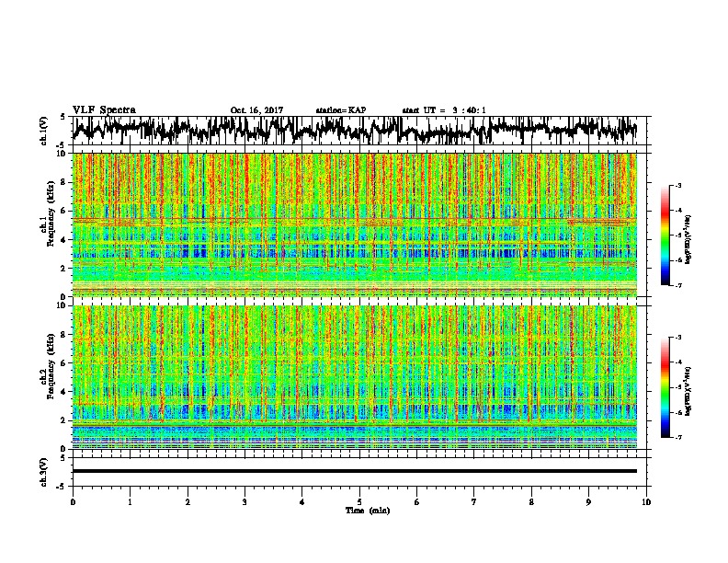
Task: Click the "start UT = 3 :40: 1" text
Action: pos(444,110)
